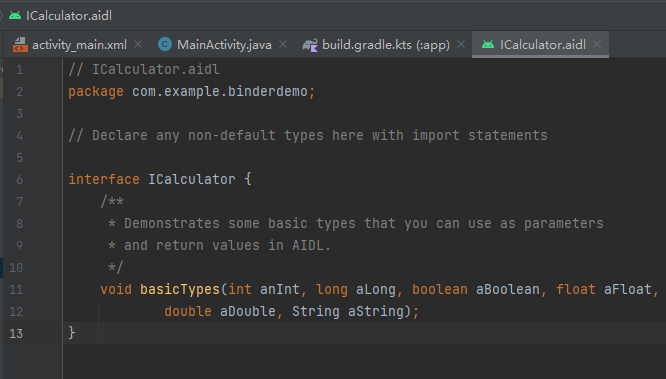The width and height of the screenshot is (666, 379).
Task: Click the 'Demonstrates some basic types' comment line
Action: click(356, 223)
